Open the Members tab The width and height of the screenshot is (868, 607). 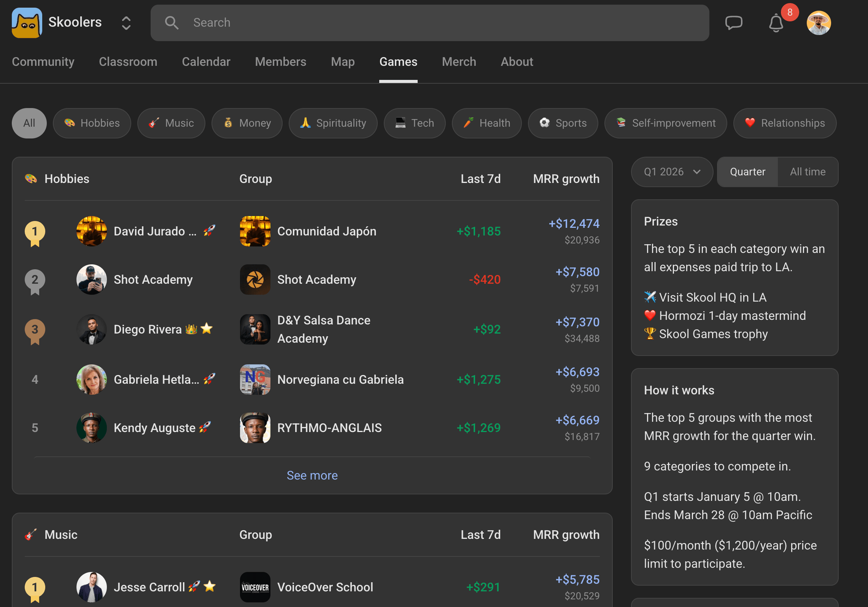pyautogui.click(x=280, y=62)
